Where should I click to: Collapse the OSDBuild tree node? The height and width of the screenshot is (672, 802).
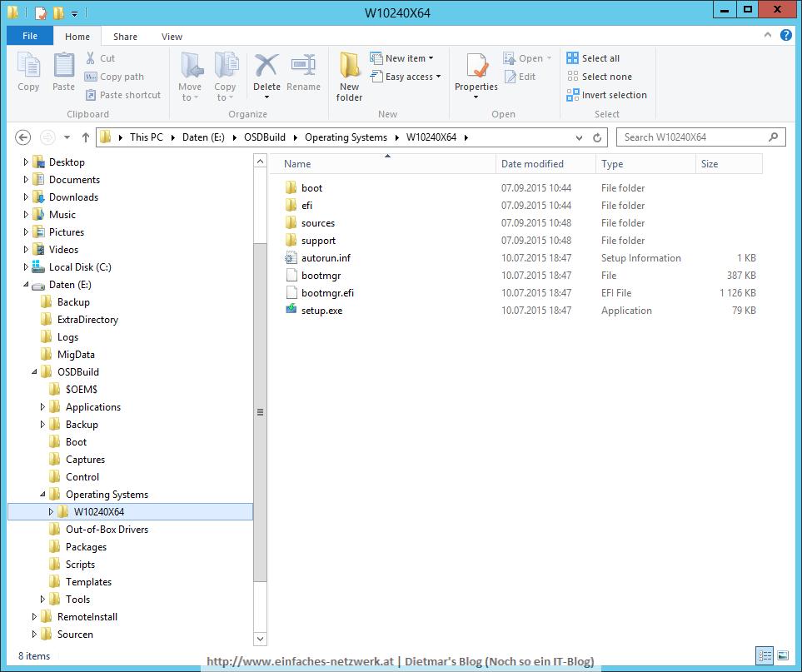pos(34,371)
